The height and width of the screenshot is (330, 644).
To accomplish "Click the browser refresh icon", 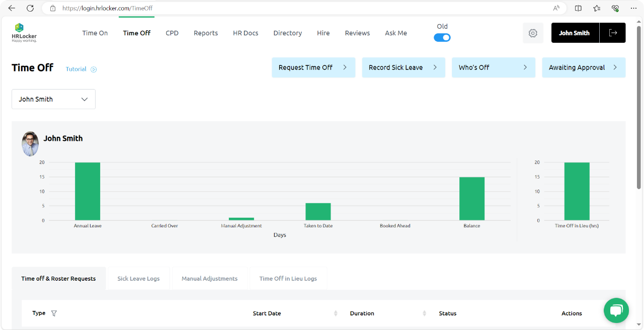I will coord(30,8).
